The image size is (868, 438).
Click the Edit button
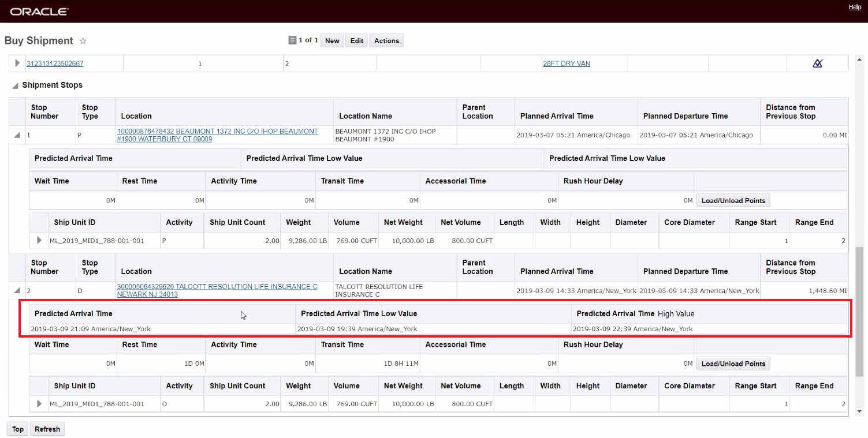coord(357,40)
